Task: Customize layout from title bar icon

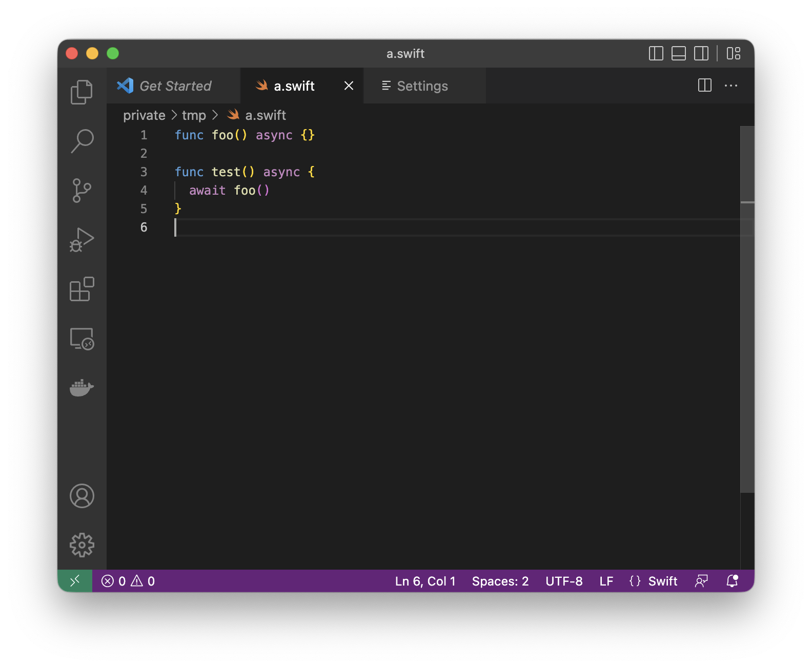Action: tap(734, 53)
